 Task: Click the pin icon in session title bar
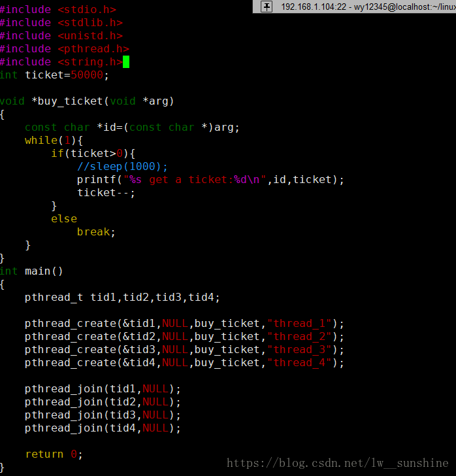[x=267, y=7]
